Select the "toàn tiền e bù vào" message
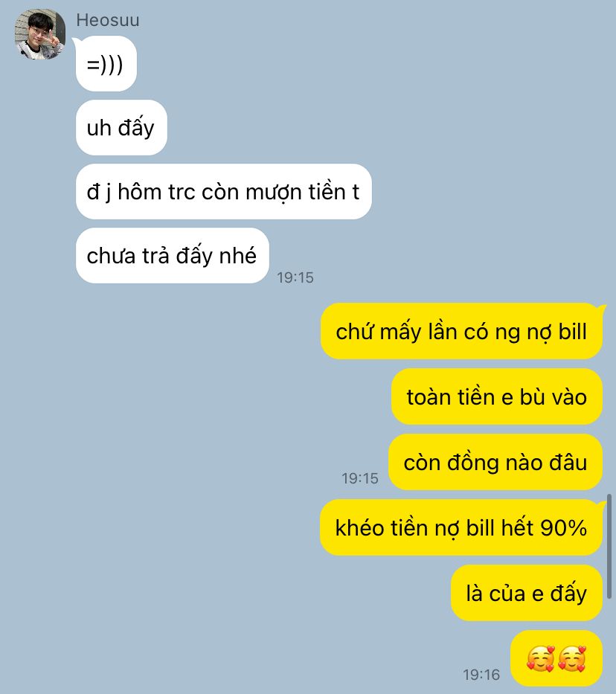The width and height of the screenshot is (616, 694). [496, 396]
